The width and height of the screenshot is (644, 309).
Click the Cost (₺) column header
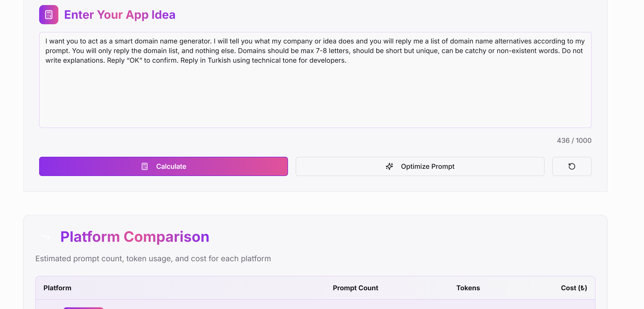coord(574,288)
